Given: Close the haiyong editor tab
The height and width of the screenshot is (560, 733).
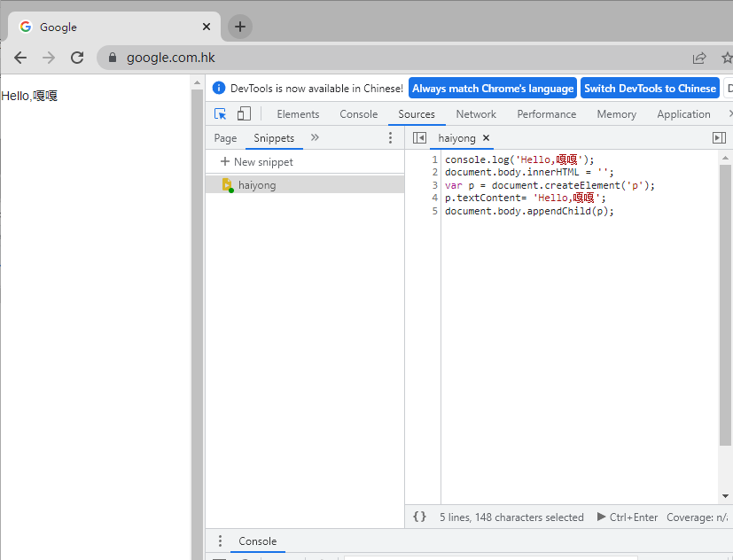Looking at the screenshot, I should 487,138.
